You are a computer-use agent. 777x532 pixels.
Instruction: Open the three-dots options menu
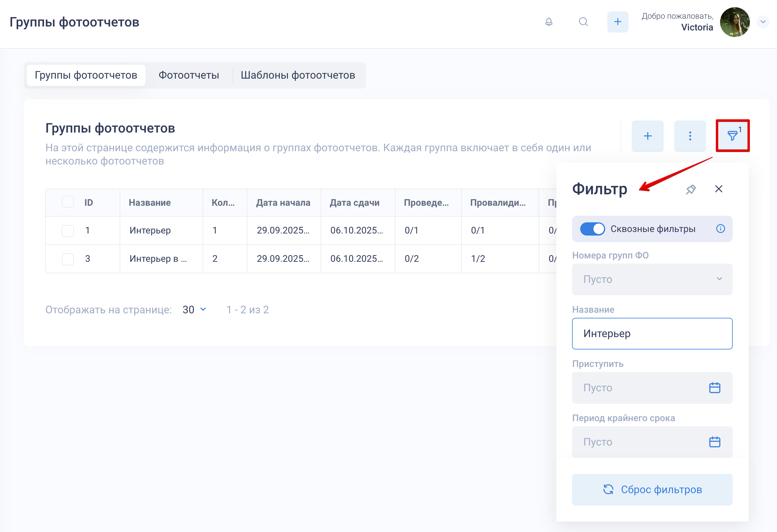coord(690,136)
